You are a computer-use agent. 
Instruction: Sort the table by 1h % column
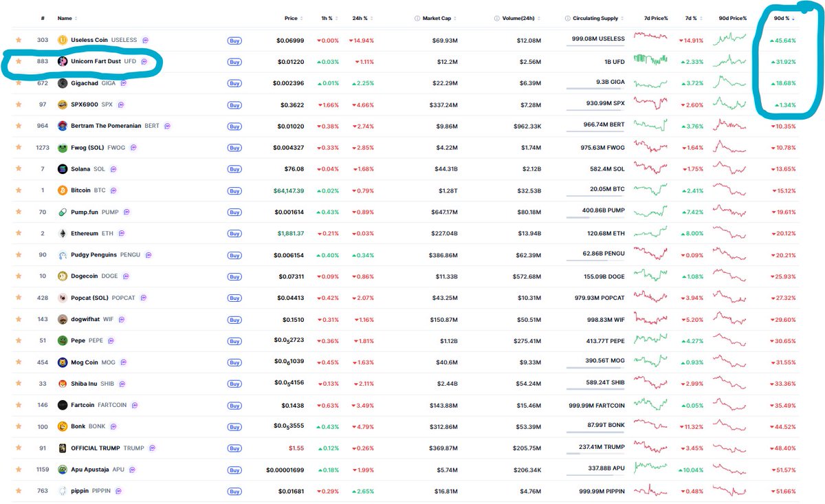[328, 19]
